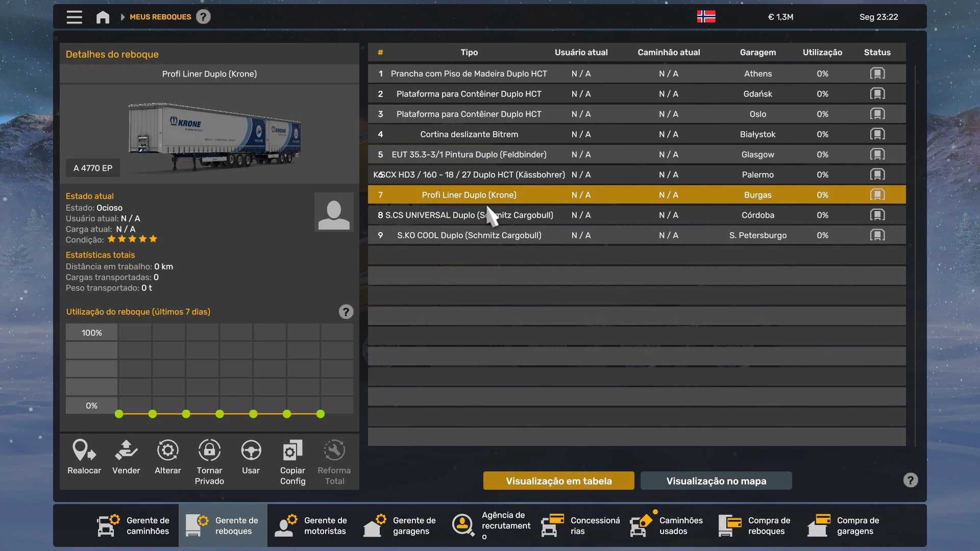Image resolution: width=980 pixels, height=551 pixels.
Task: Sort trailers by Tipo column header
Action: (x=469, y=52)
